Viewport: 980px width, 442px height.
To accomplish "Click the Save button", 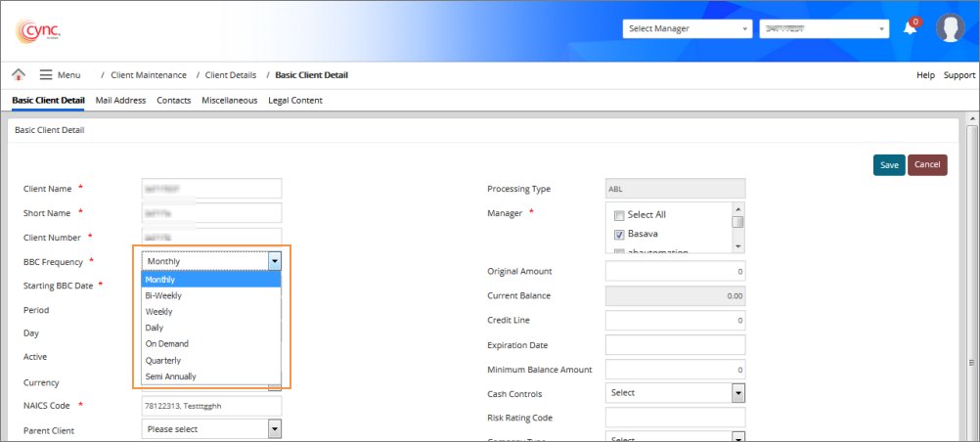I will click(888, 165).
